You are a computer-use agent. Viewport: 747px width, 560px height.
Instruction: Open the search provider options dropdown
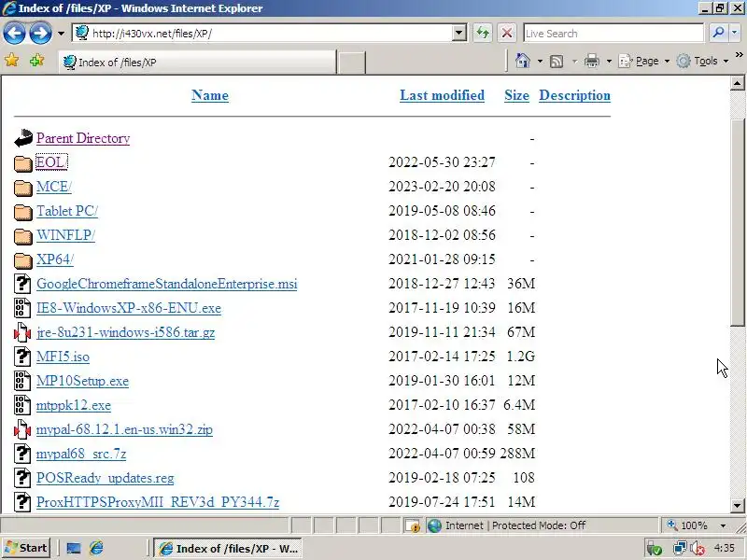(x=734, y=33)
